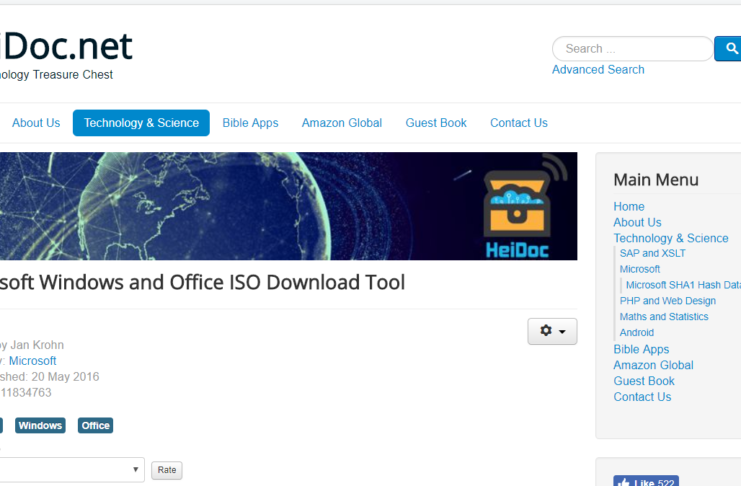Open the rating selection dropdown
The image size is (741, 486).
[x=71, y=469]
